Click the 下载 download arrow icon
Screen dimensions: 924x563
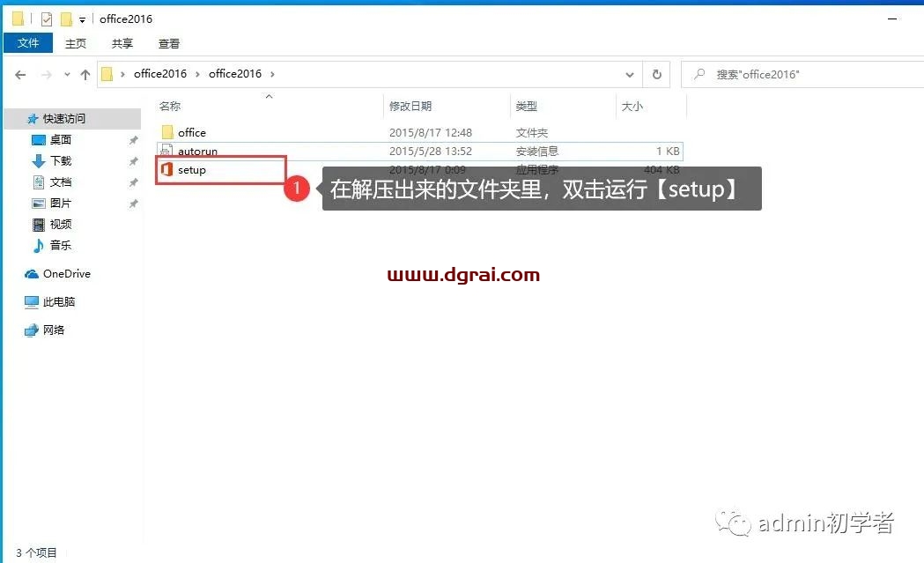(38, 161)
